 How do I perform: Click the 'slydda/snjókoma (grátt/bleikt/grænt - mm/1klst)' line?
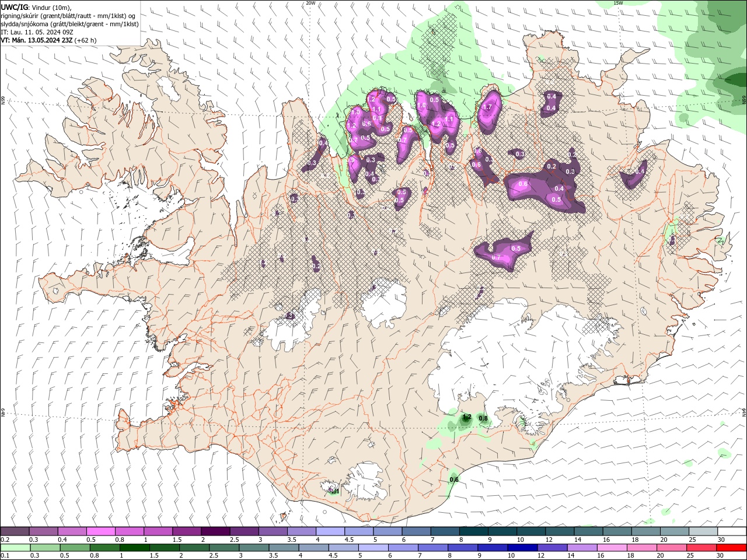(x=69, y=24)
